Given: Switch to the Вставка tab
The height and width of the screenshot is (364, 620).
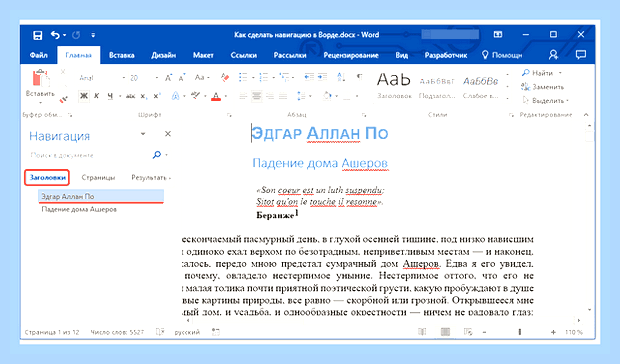Looking at the screenshot, I should tap(121, 55).
